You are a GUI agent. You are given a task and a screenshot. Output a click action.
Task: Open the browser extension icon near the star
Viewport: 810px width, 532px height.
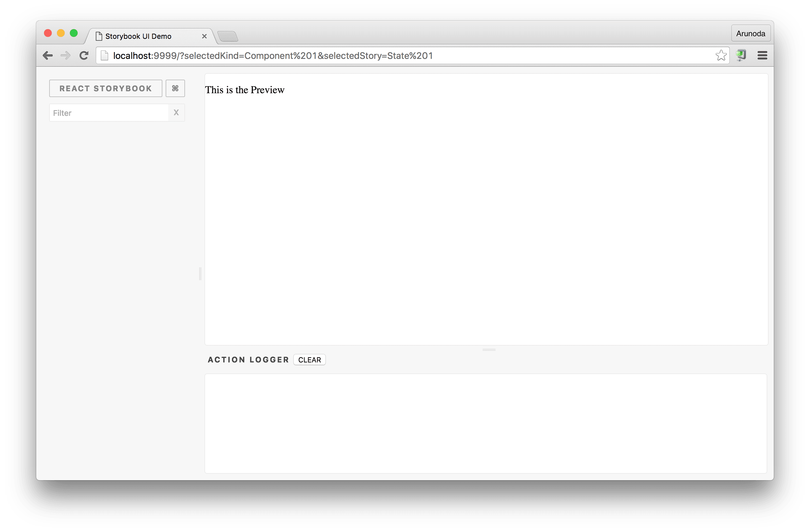point(741,55)
